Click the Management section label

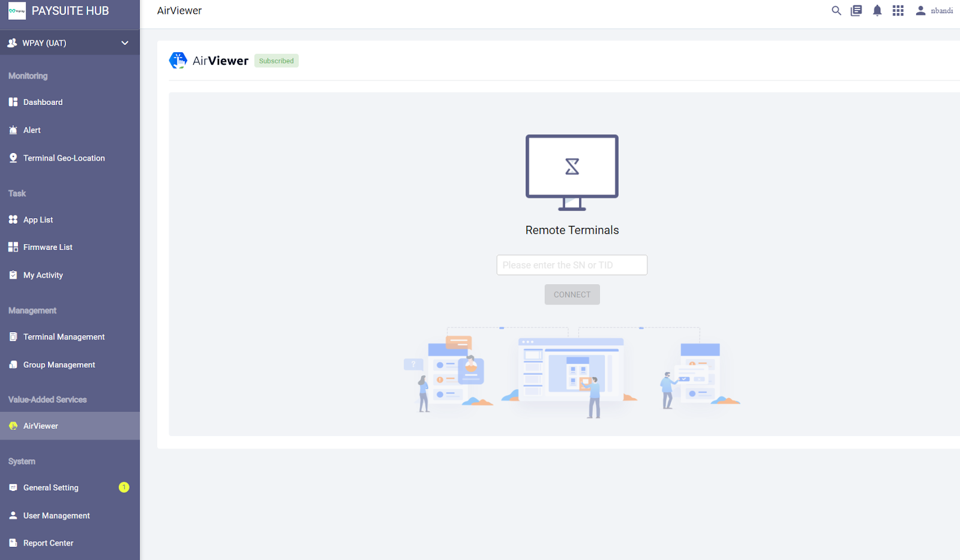32,311
